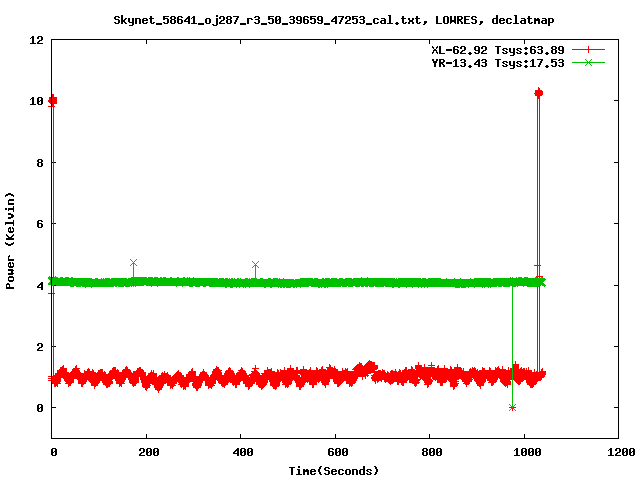640x480 pixels.
Task: Click y-axis tick label 6
Action: (40, 224)
